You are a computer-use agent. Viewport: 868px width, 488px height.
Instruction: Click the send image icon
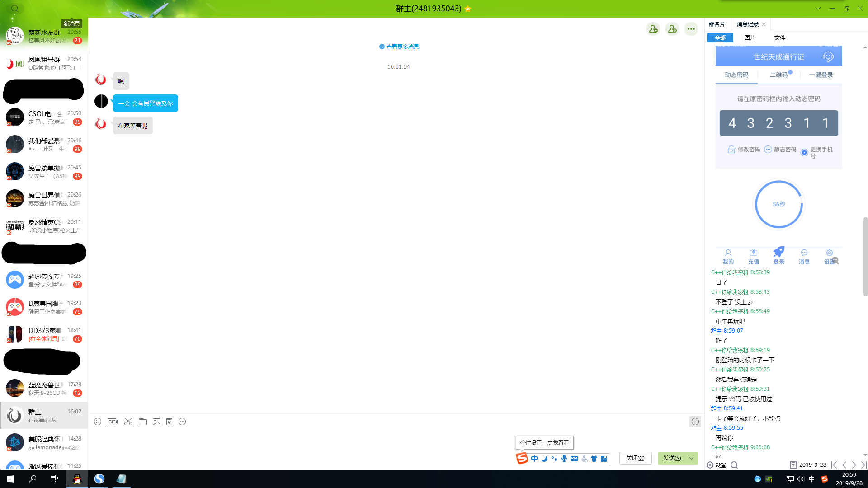click(x=156, y=422)
